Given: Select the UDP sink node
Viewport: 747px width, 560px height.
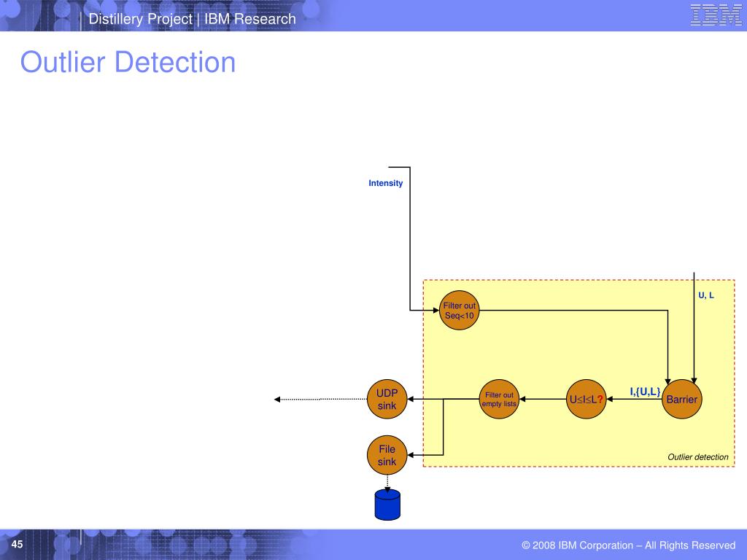Looking at the screenshot, I should pyautogui.click(x=387, y=399).
